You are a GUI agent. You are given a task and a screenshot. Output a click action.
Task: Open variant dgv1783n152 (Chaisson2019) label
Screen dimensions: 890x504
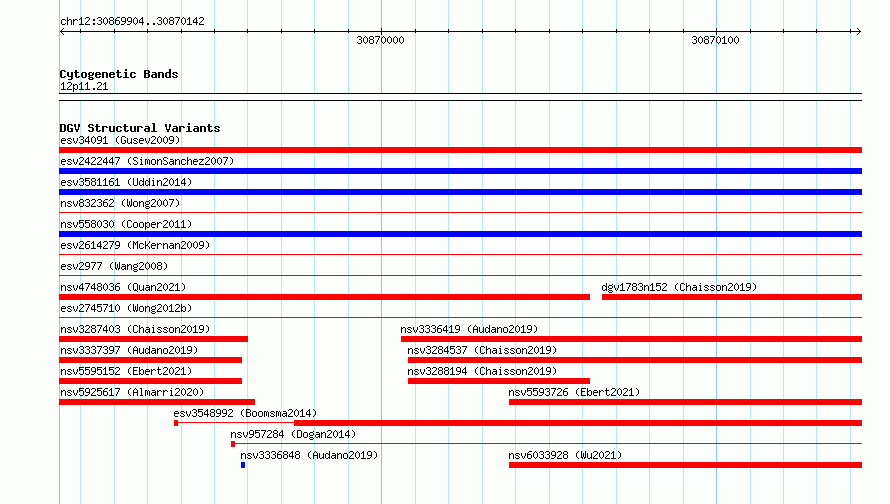(679, 287)
